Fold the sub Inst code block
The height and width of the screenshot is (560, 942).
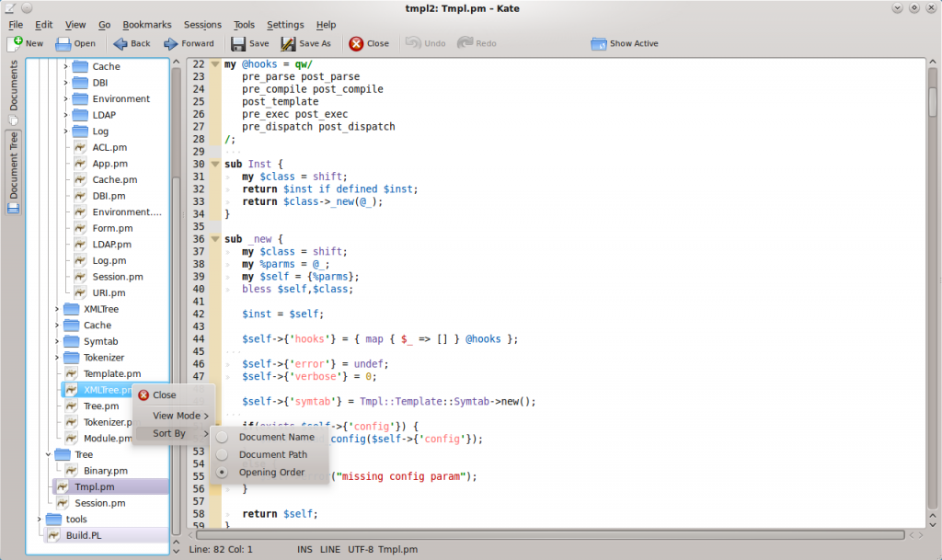pos(215,164)
